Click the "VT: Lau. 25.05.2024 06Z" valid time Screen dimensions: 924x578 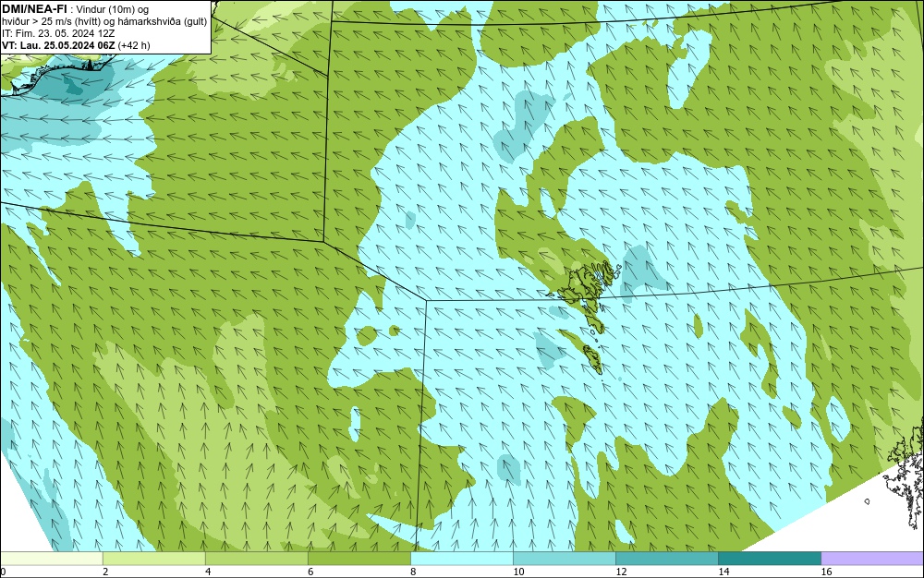click(58, 45)
